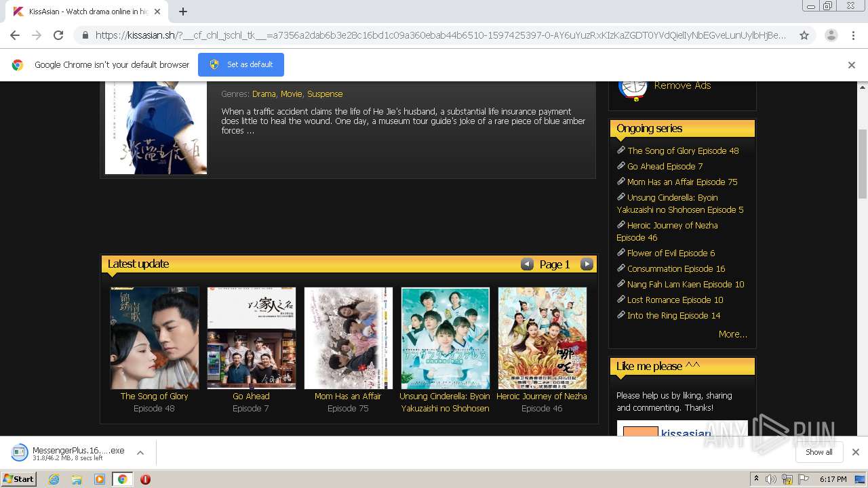
Task: Click the Movie genre link
Action: (291, 94)
